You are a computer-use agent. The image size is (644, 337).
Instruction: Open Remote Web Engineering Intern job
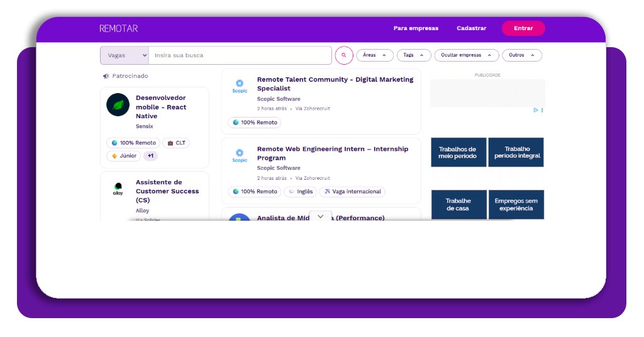coord(333,153)
